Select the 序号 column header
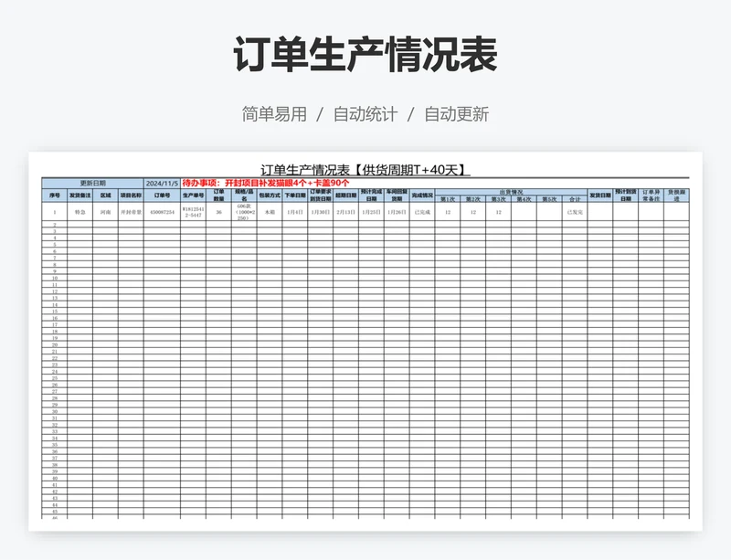The image size is (731, 560). point(55,195)
